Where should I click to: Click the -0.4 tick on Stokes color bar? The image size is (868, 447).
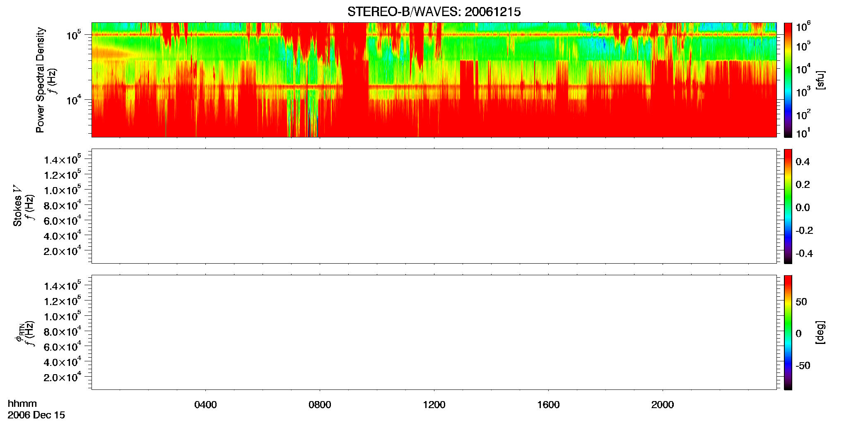coord(804,254)
